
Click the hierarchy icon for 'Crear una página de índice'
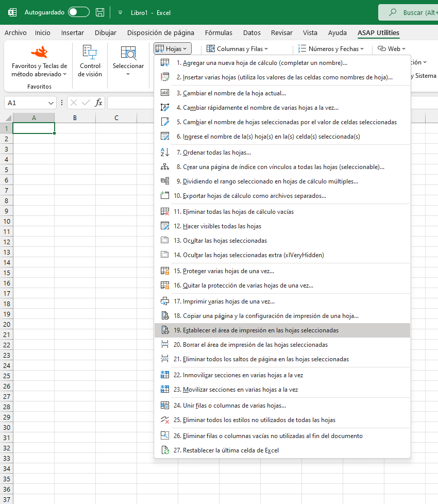(165, 166)
